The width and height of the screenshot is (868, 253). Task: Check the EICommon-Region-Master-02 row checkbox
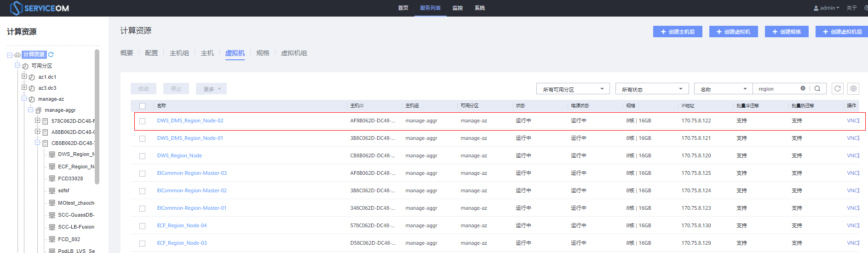[x=143, y=191]
